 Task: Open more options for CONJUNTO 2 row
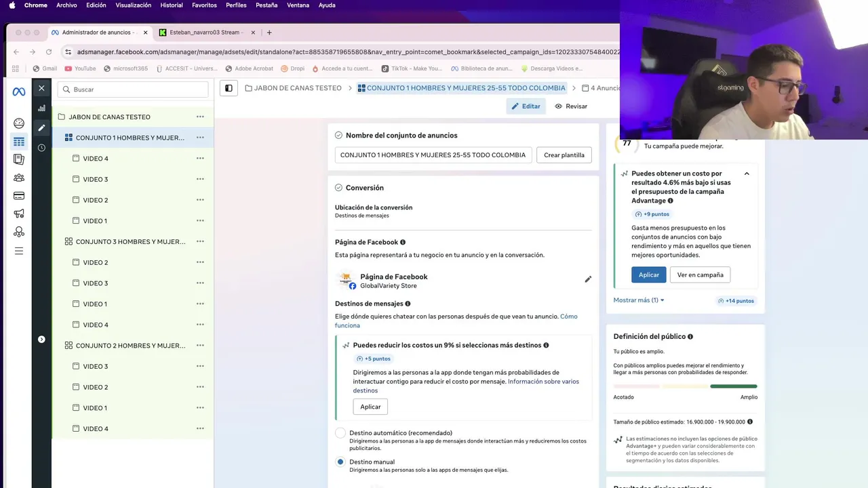coord(200,345)
